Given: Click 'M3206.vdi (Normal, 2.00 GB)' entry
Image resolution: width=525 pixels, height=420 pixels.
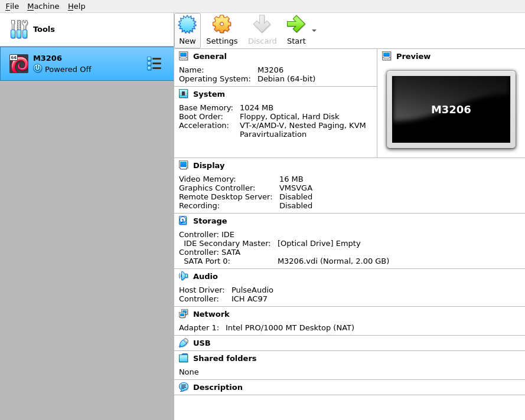Looking at the screenshot, I should tap(333, 261).
